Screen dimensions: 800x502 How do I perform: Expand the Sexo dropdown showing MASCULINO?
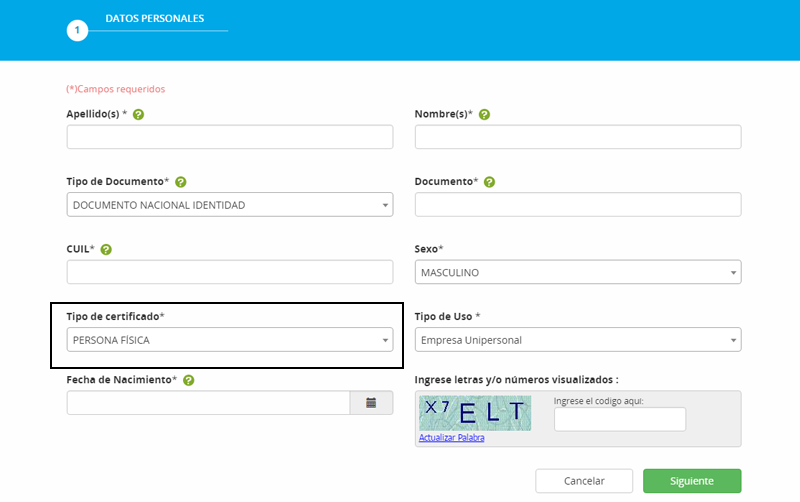tap(577, 272)
